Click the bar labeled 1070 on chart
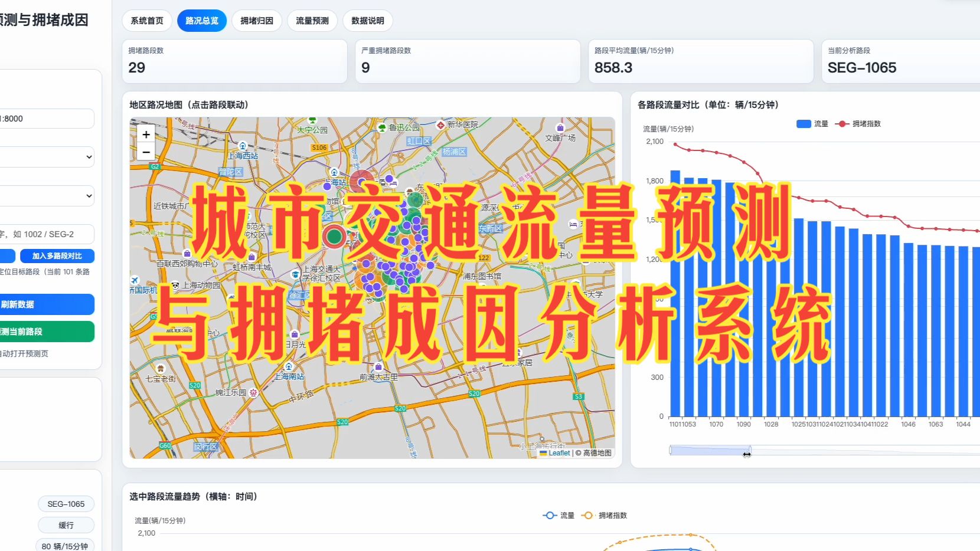 click(716, 299)
